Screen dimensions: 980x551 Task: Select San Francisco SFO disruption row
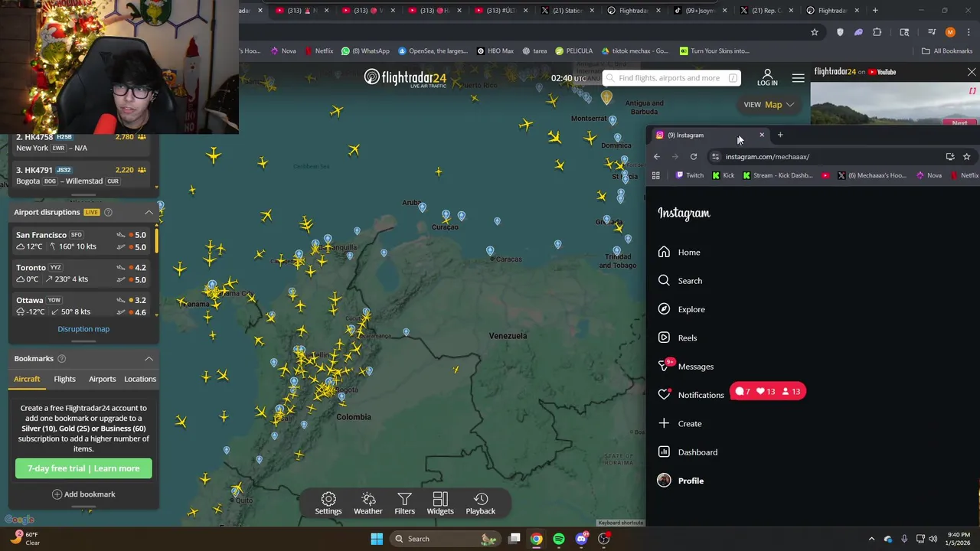click(81, 240)
